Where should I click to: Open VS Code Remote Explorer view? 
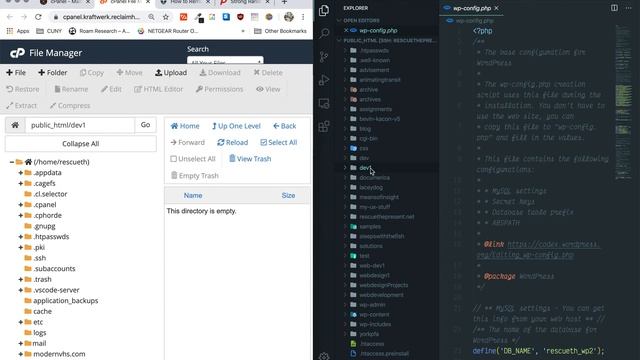click(x=324, y=103)
